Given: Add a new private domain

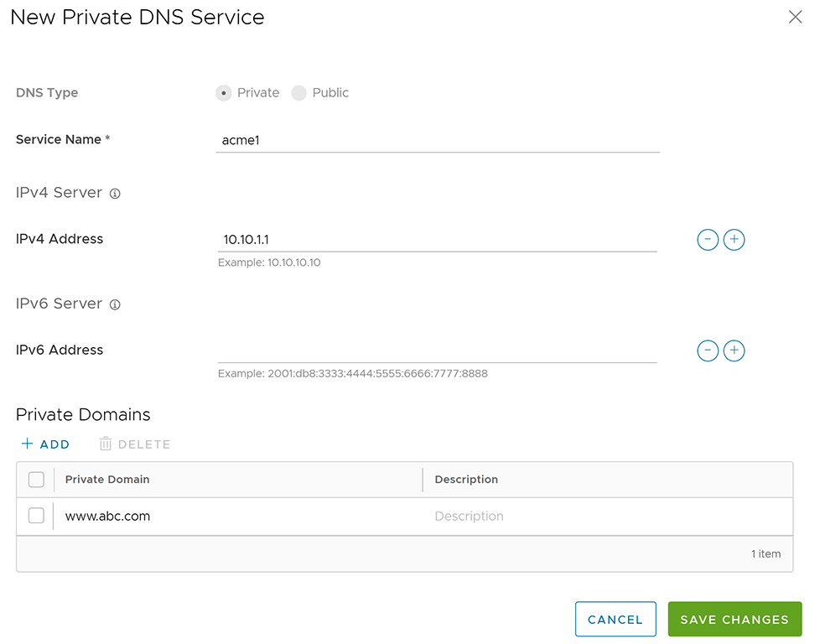Looking at the screenshot, I should tap(46, 444).
